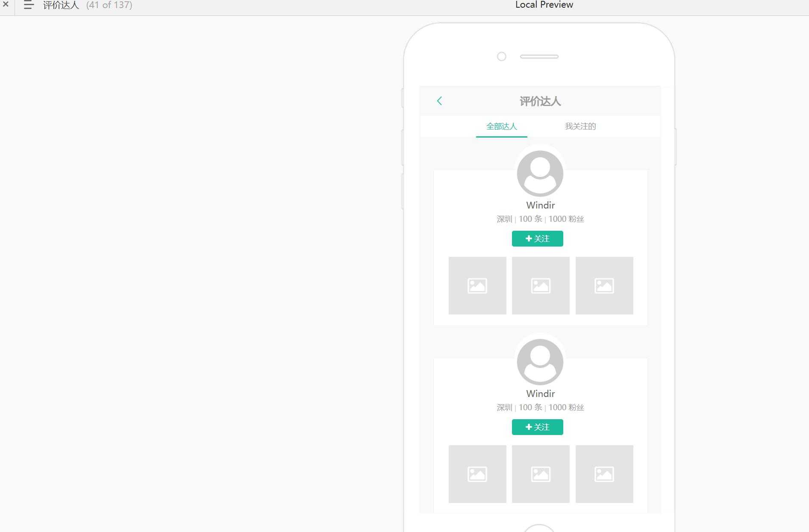Close the preview sidebar with X icon
Image resolution: width=809 pixels, height=532 pixels.
tap(6, 4)
